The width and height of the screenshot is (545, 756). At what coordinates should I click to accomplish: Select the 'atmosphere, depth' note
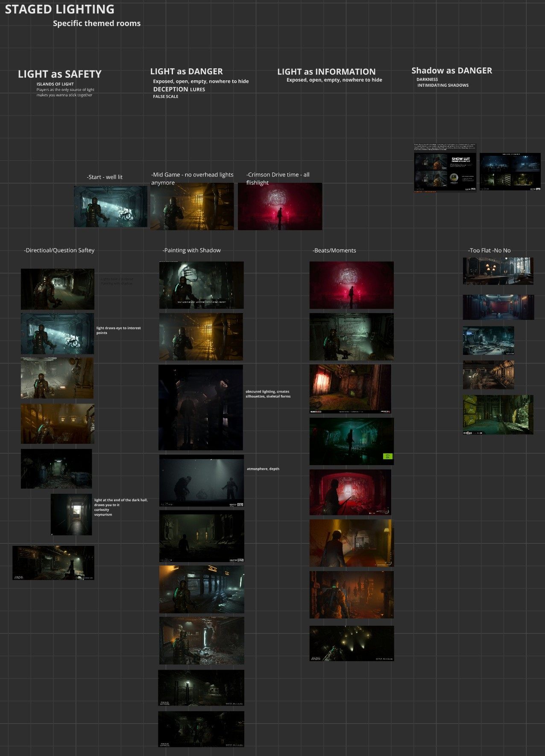(x=263, y=469)
